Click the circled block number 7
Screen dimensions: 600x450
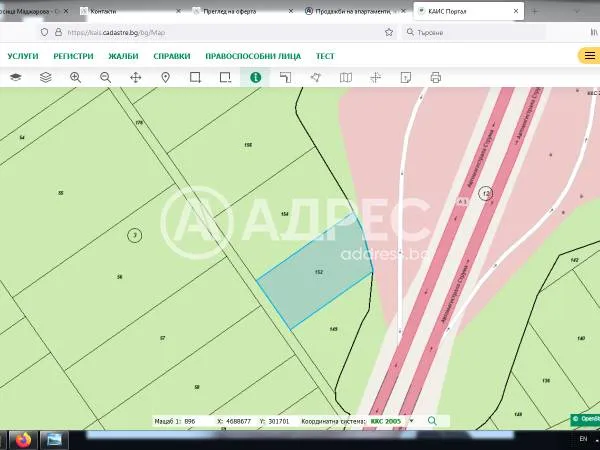[x=135, y=235]
